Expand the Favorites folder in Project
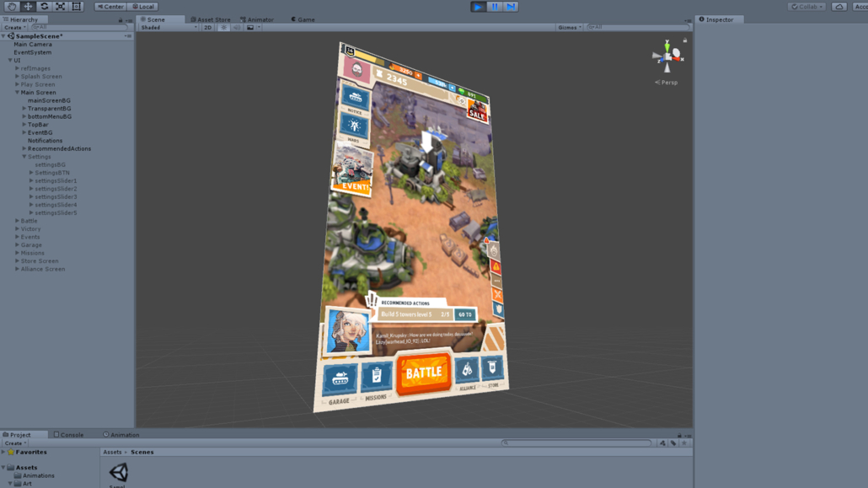 (x=3, y=452)
